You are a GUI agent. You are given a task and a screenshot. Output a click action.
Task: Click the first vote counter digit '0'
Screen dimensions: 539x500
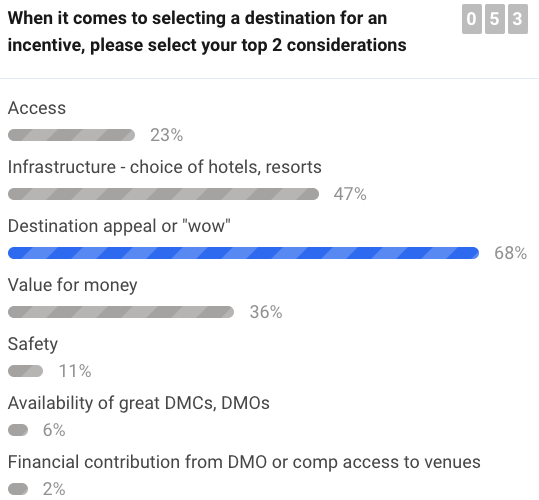472,19
